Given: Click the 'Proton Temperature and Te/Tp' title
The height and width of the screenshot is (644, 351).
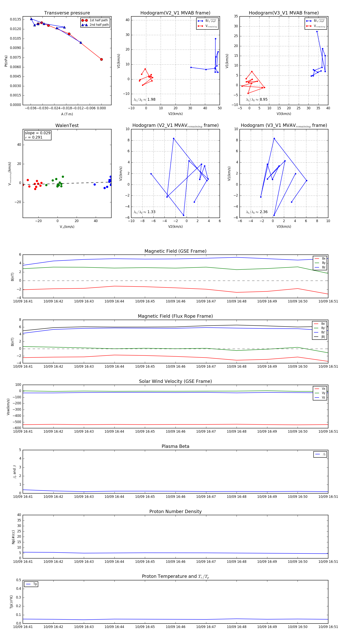Looking at the screenshot, I should coord(175,576).
